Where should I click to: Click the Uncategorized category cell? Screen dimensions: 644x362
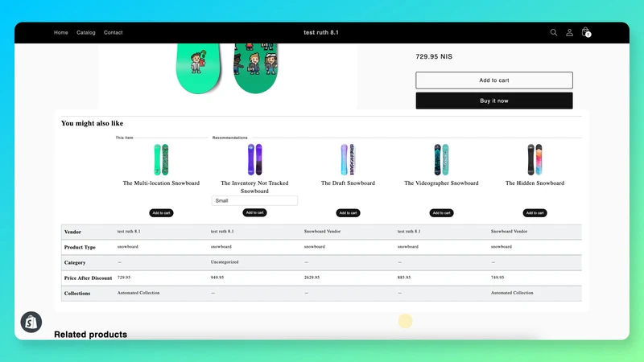coord(225,262)
